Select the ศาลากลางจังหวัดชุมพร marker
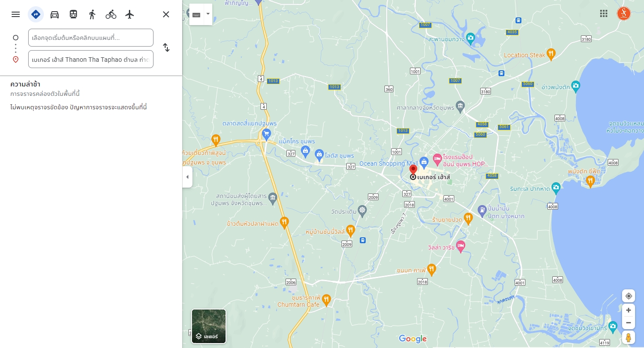The image size is (644, 348). pyautogui.click(x=461, y=107)
